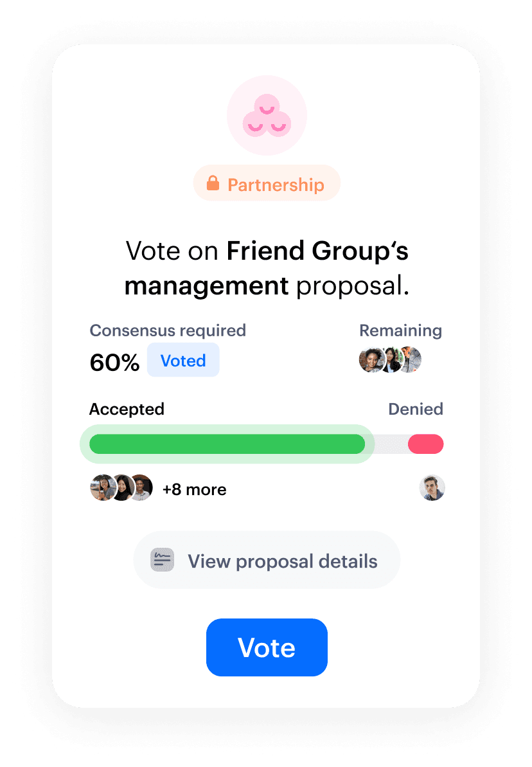Image resolution: width=532 pixels, height=767 pixels.
Task: Select last remaining voter avatar
Action: [411, 360]
